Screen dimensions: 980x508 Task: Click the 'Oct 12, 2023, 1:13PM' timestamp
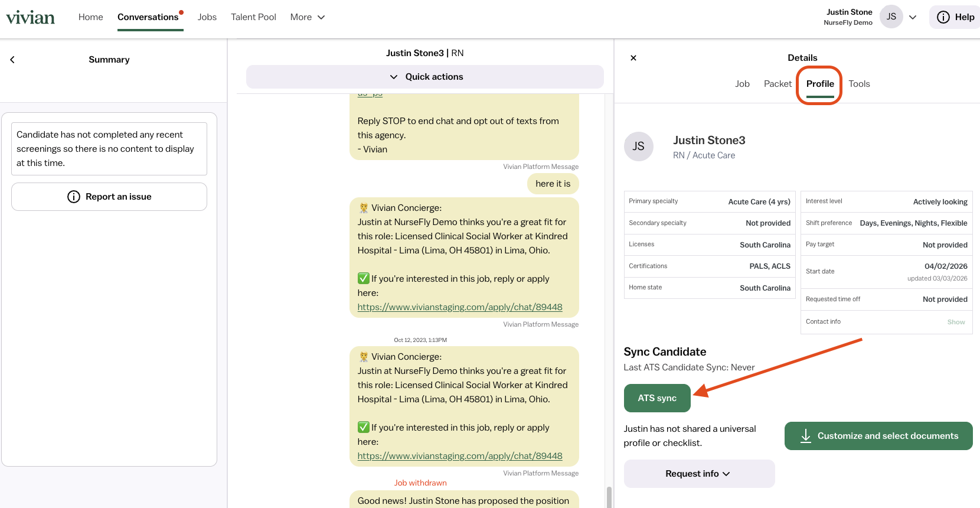420,340
